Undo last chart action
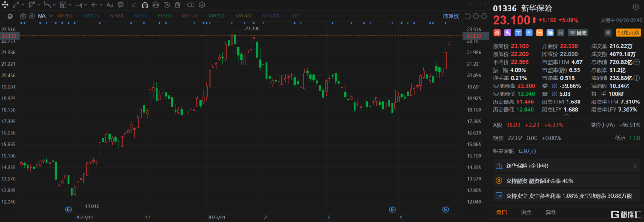Image resolution: width=644 pixels, height=222 pixels. pos(471,5)
